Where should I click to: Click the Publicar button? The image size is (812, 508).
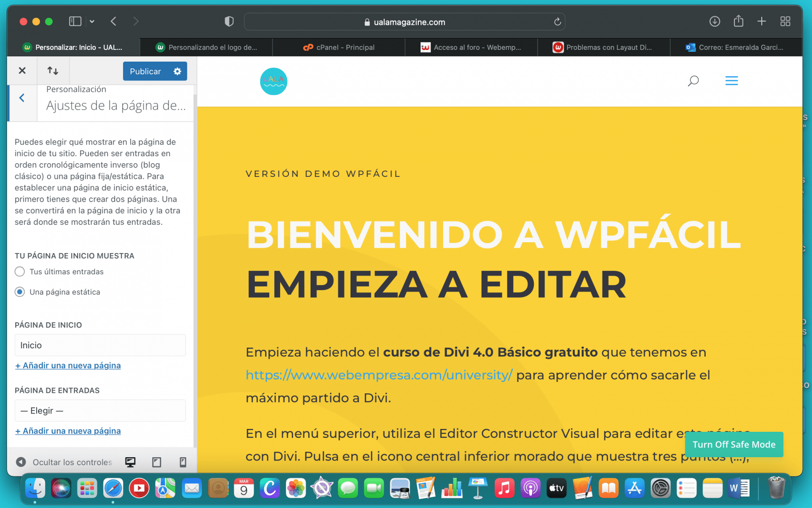coord(145,71)
